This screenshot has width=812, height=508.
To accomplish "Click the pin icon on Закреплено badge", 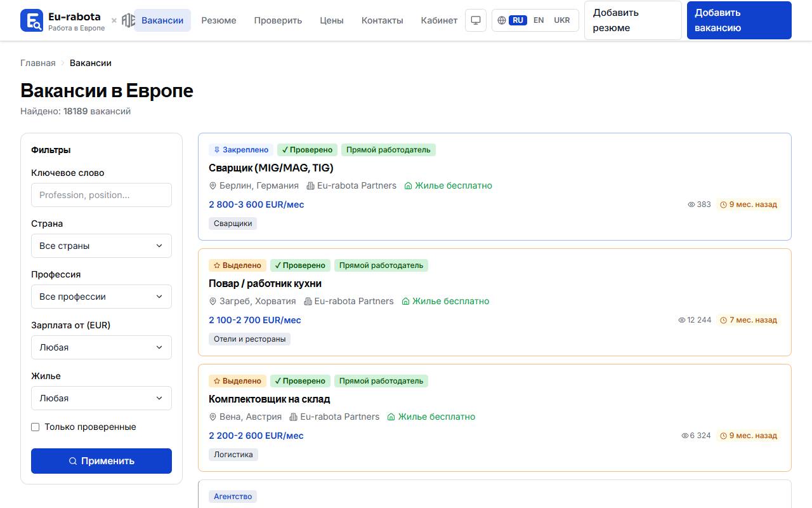I will tap(216, 150).
